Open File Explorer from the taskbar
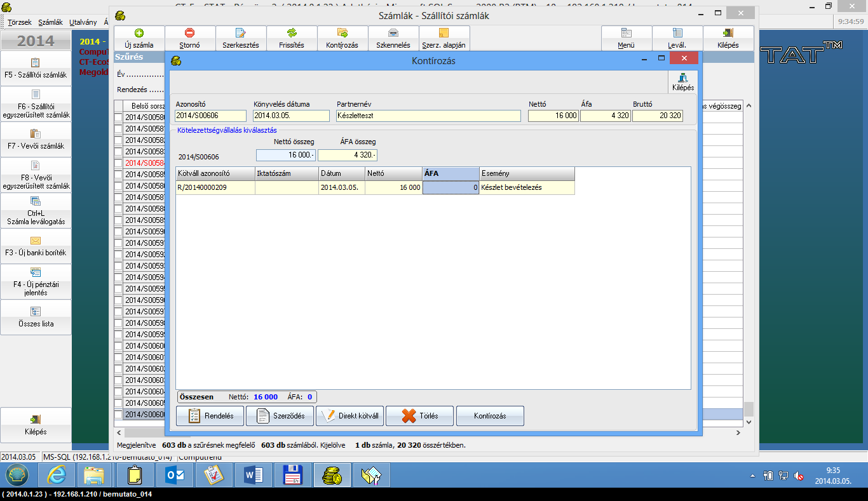The image size is (868, 501). pyautogui.click(x=95, y=475)
